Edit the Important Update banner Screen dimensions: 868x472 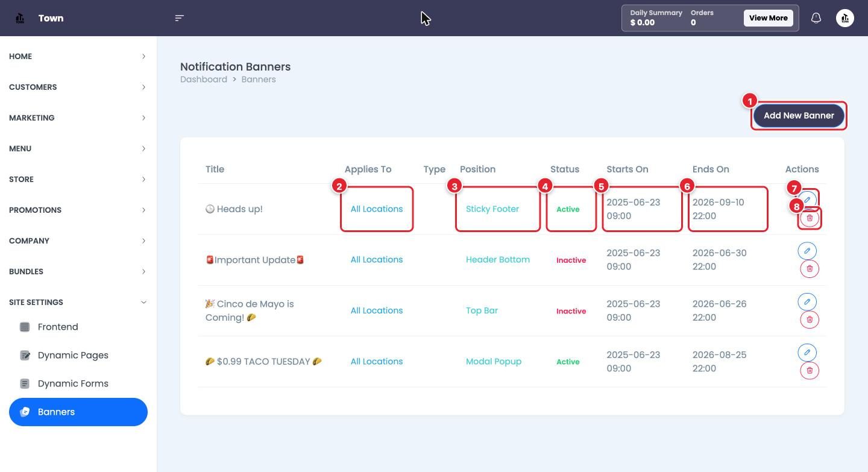click(807, 251)
